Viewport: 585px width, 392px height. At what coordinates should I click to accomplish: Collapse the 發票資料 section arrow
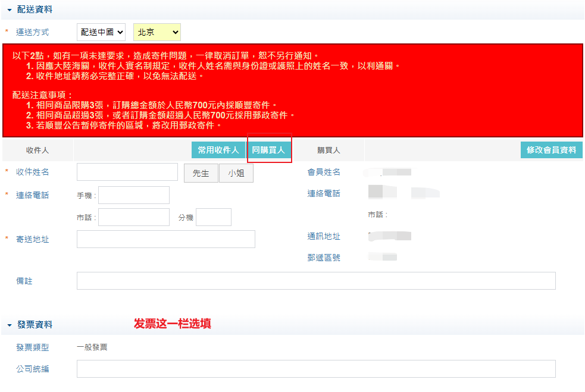pos(10,325)
